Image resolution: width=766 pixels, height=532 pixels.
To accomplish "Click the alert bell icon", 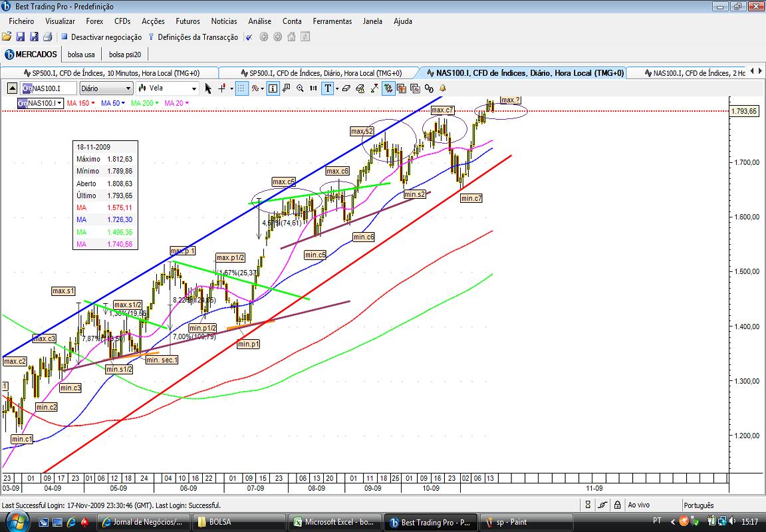I will tap(443, 88).
